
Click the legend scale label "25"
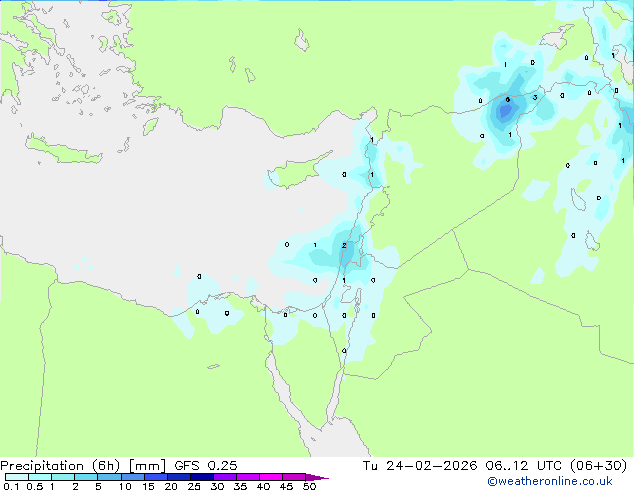pos(194,486)
